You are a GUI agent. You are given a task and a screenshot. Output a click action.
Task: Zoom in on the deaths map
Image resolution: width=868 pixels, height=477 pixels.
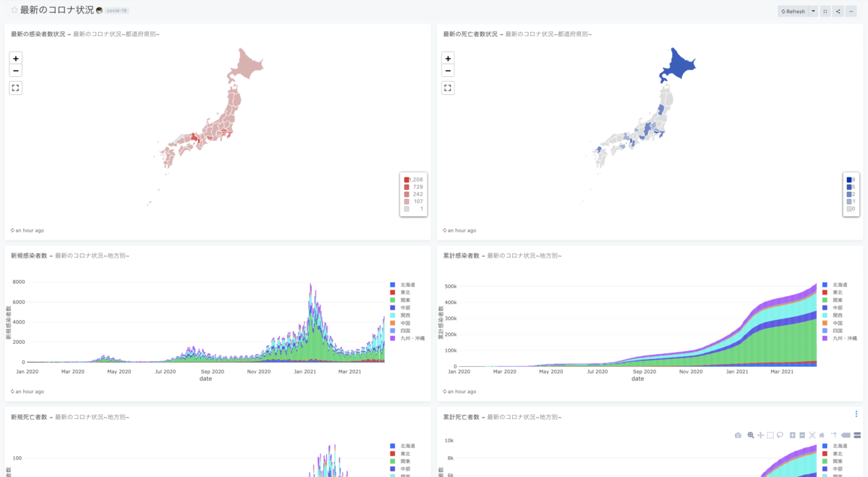click(448, 58)
